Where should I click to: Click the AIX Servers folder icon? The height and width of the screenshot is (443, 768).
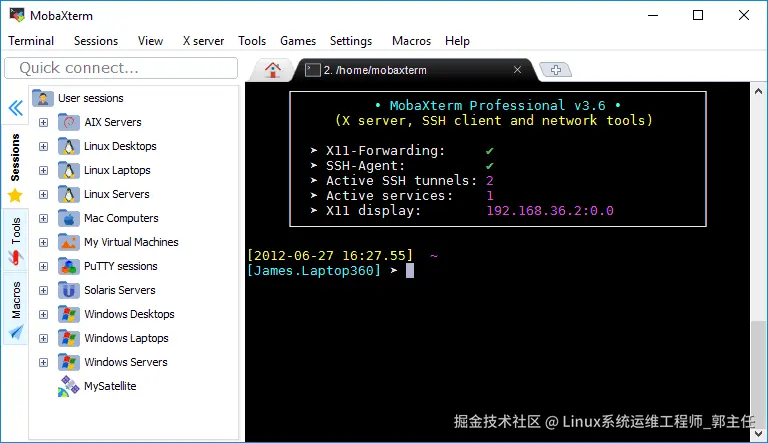coord(69,122)
